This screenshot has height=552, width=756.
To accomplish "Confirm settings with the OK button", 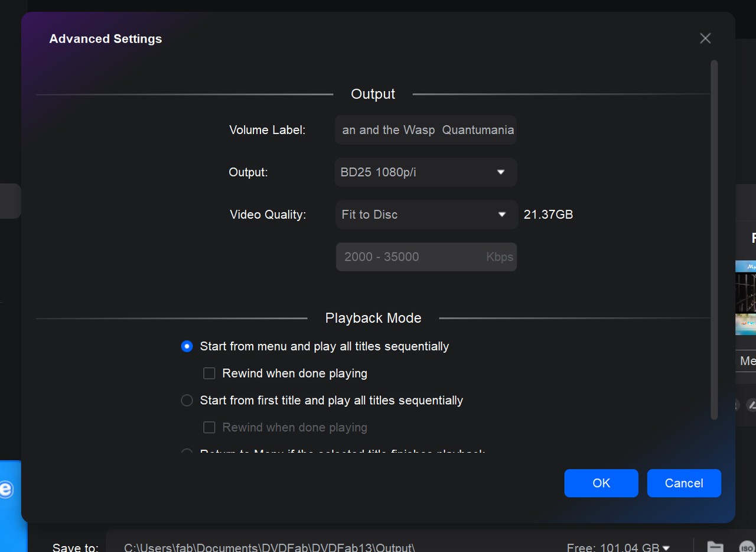I will tap(601, 483).
